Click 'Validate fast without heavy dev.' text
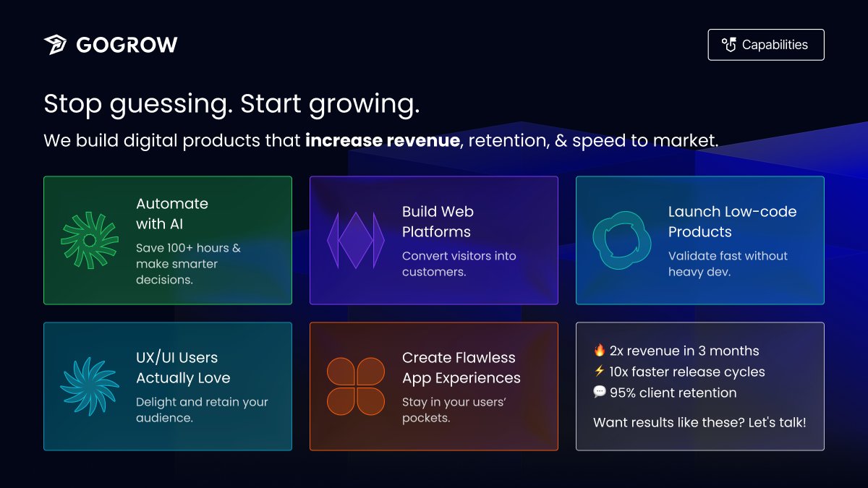Screen dimensions: 868x488 point(728,264)
